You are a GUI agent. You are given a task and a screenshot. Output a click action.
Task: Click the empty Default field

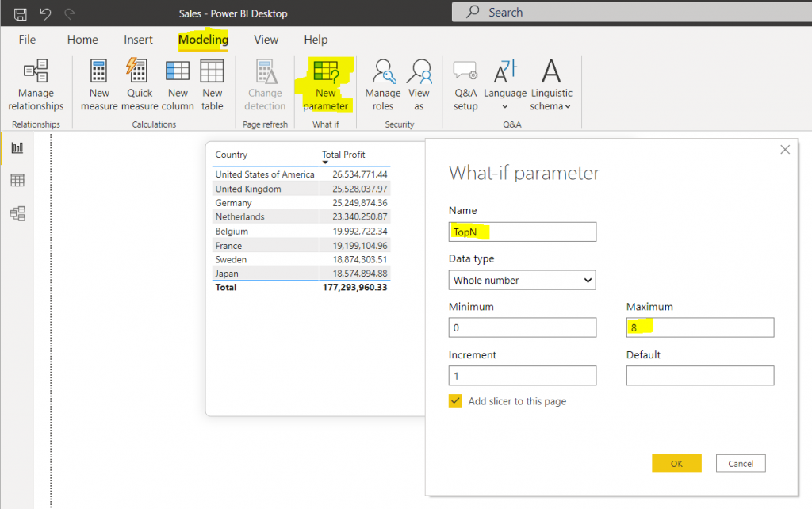[x=700, y=376]
